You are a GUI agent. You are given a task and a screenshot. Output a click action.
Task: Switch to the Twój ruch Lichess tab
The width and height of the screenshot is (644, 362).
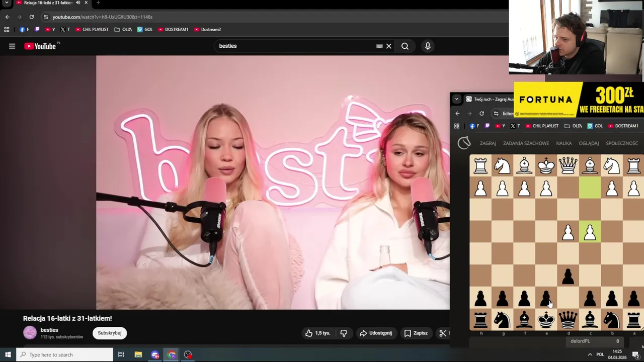(489, 99)
